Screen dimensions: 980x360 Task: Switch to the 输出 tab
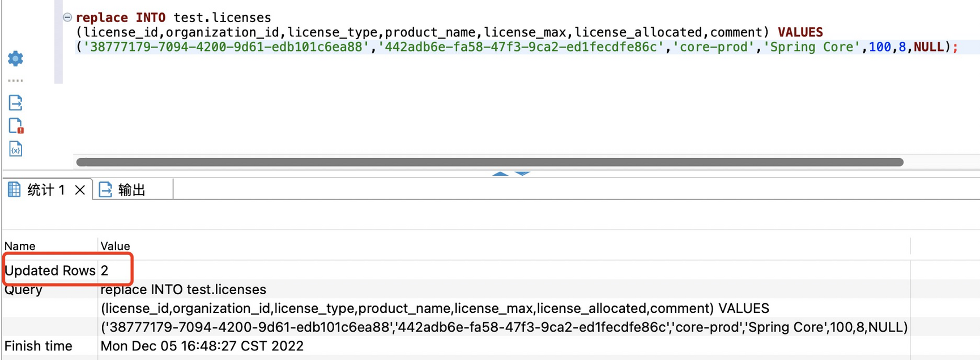(131, 190)
